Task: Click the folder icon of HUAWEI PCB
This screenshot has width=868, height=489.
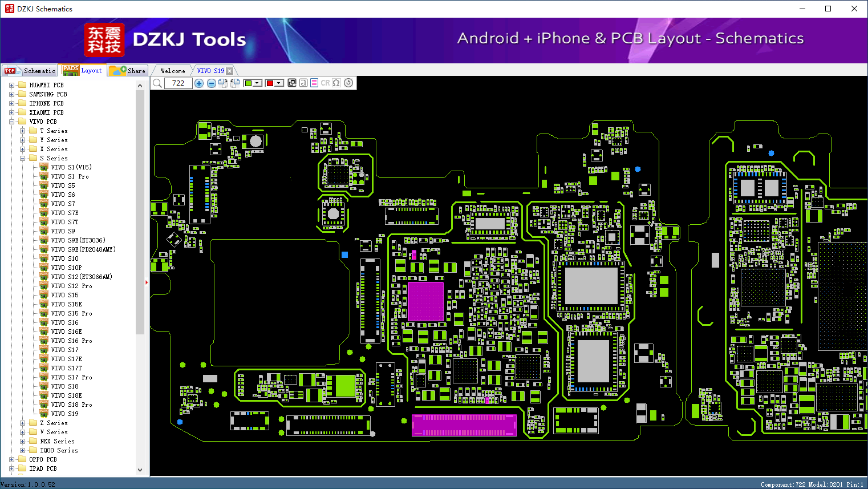Action: (x=22, y=85)
